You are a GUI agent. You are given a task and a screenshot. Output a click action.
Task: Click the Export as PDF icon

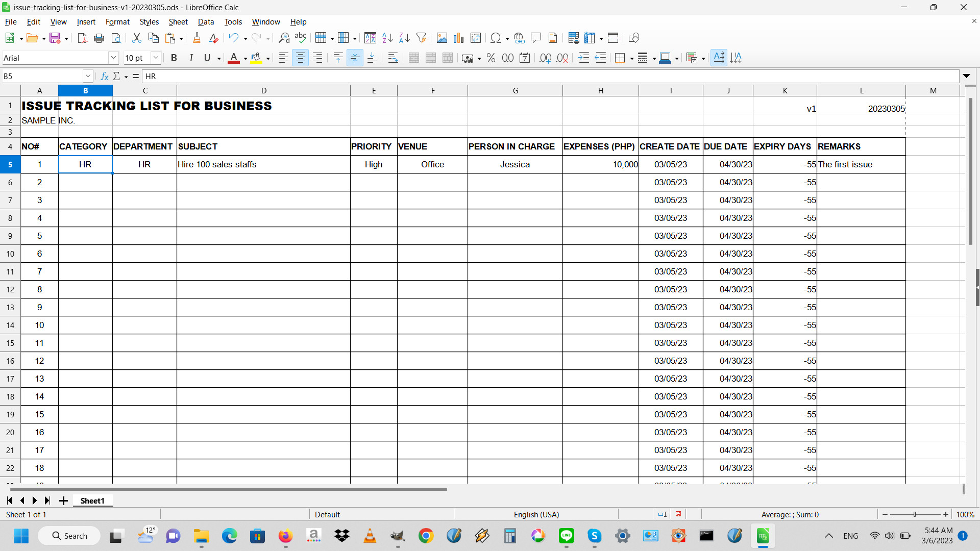coord(82,38)
